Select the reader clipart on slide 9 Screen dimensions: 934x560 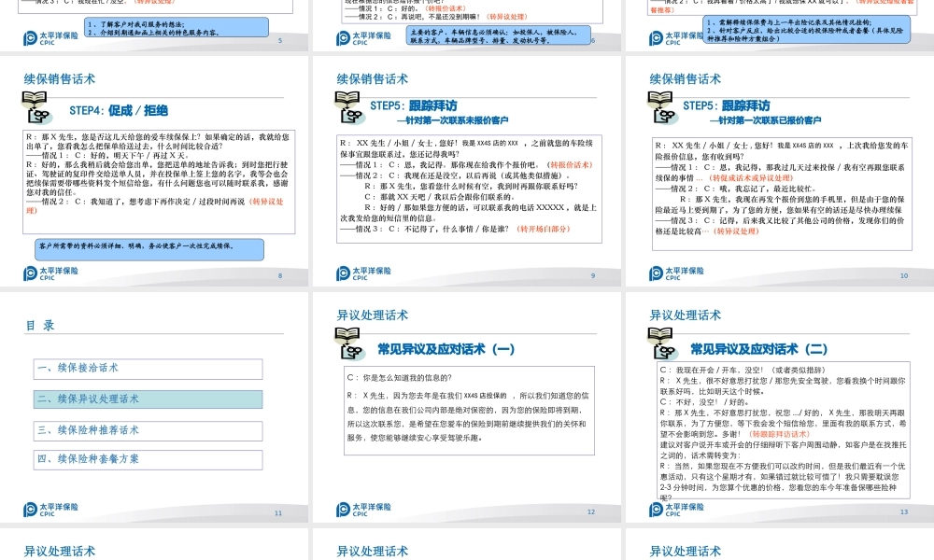tap(349, 107)
